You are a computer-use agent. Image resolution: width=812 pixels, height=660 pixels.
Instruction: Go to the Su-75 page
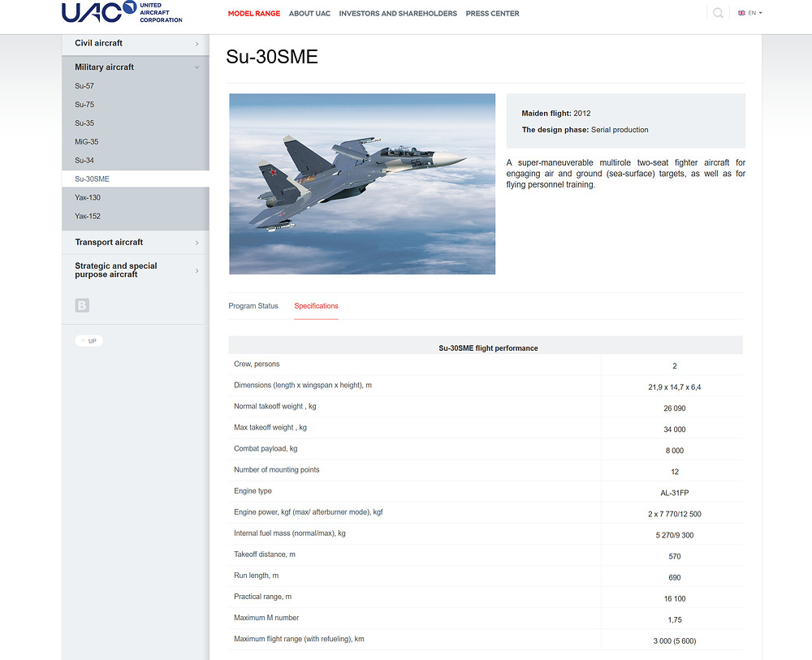click(x=84, y=105)
